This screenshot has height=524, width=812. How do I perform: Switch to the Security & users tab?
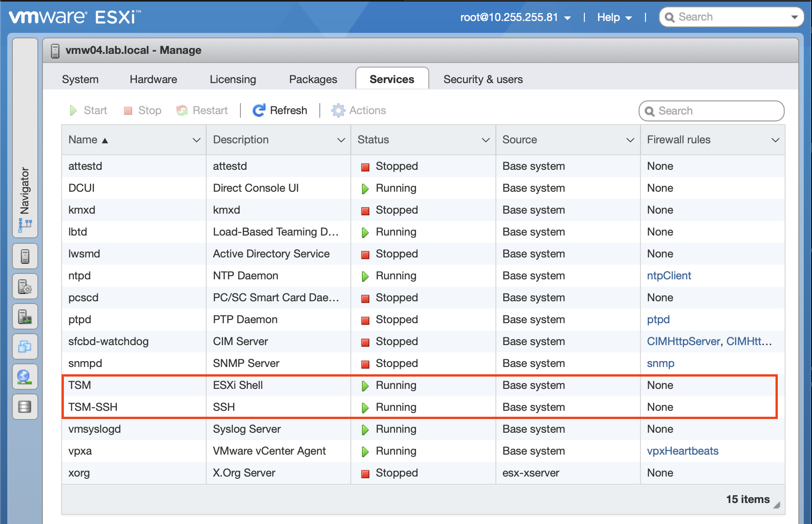coord(483,79)
